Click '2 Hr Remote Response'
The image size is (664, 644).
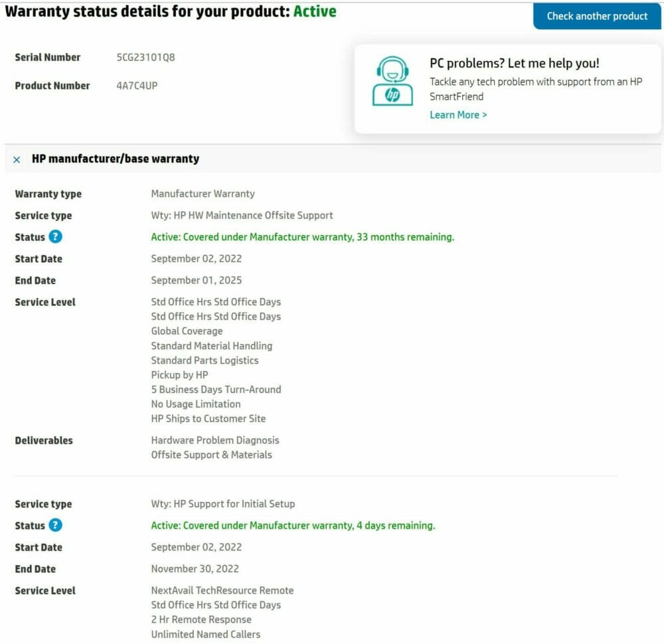(201, 619)
